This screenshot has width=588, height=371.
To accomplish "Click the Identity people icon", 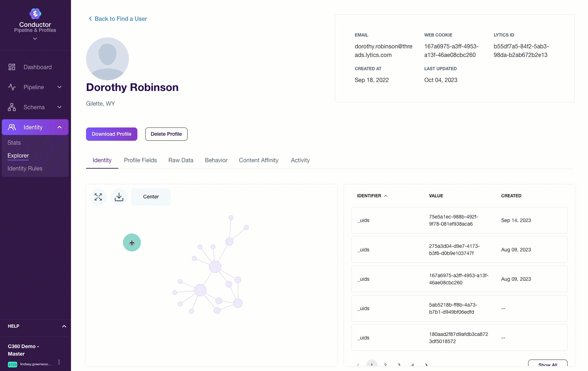I will click(x=12, y=127).
